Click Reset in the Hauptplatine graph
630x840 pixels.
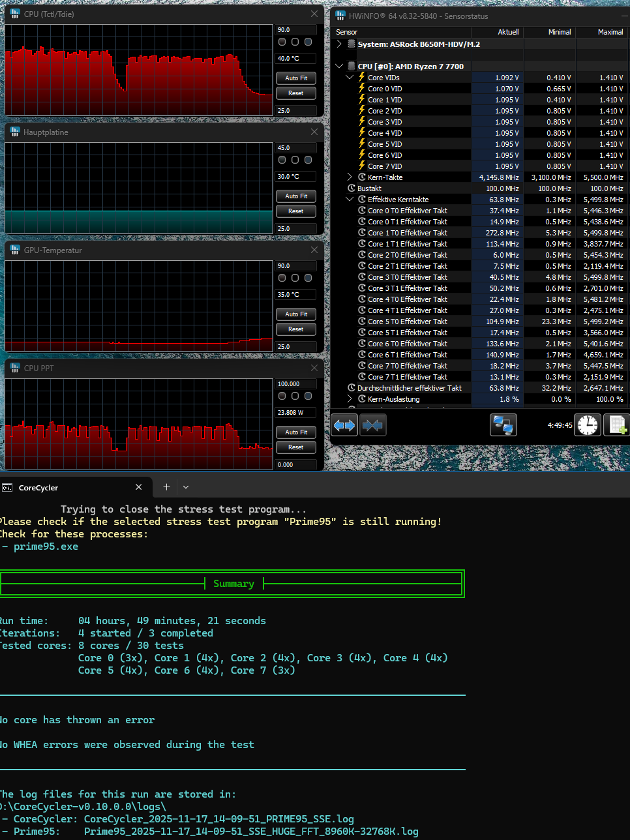[296, 211]
